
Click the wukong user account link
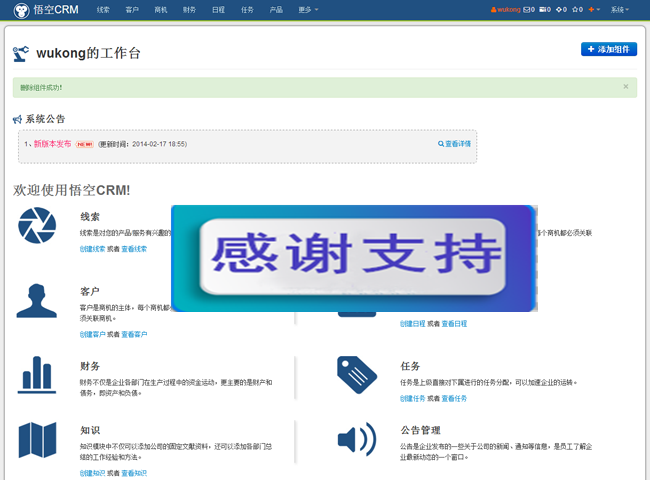(505, 10)
